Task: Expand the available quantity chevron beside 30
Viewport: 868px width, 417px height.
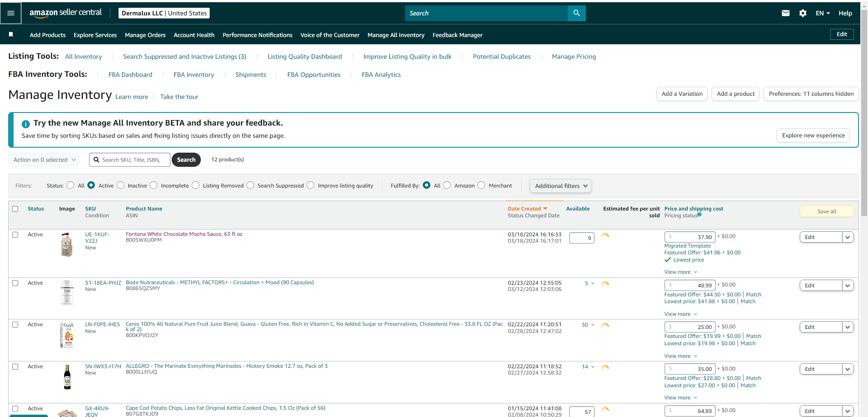Action: pyautogui.click(x=593, y=325)
